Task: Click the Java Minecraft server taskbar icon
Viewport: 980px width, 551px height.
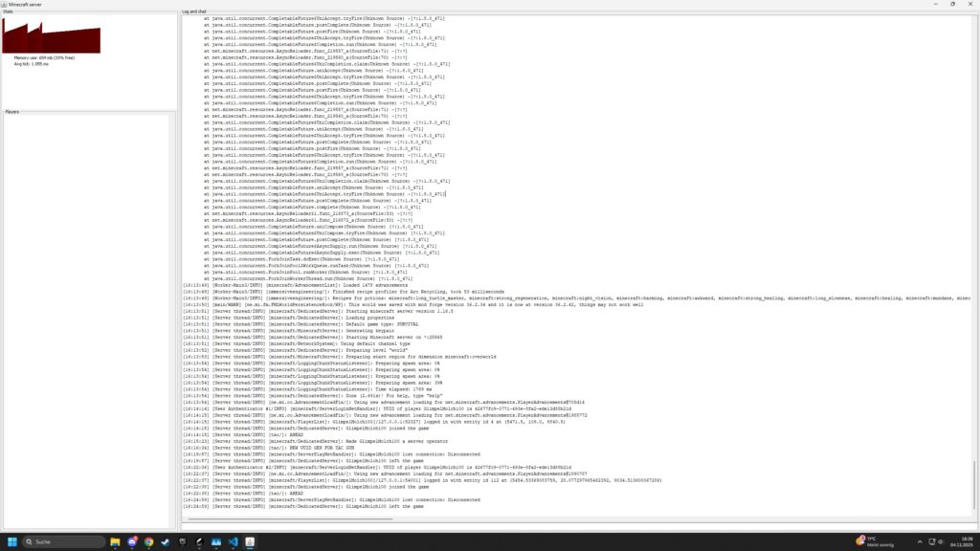Action: (249, 541)
